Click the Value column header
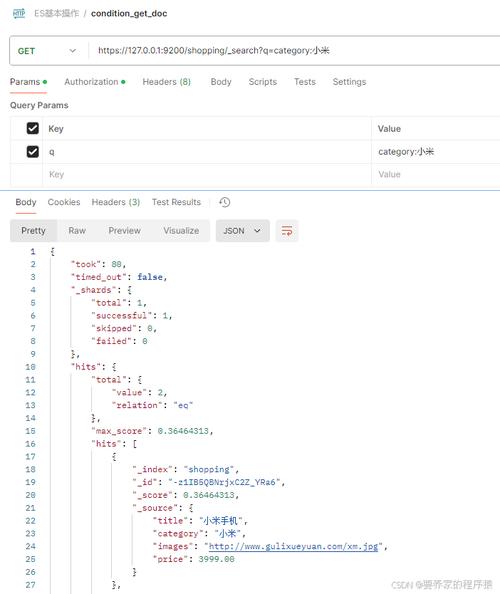Screen dimensions: 500x594 (x=389, y=129)
